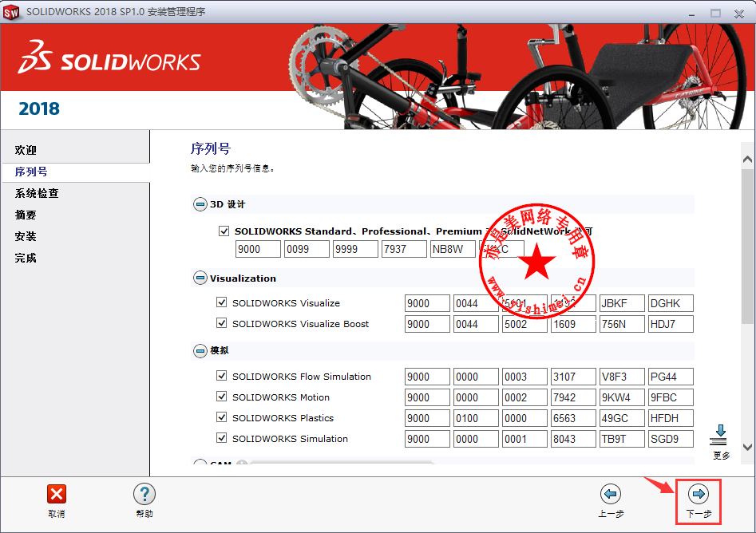Click the Plastics serial field 6563
The image size is (756, 533).
(x=573, y=418)
